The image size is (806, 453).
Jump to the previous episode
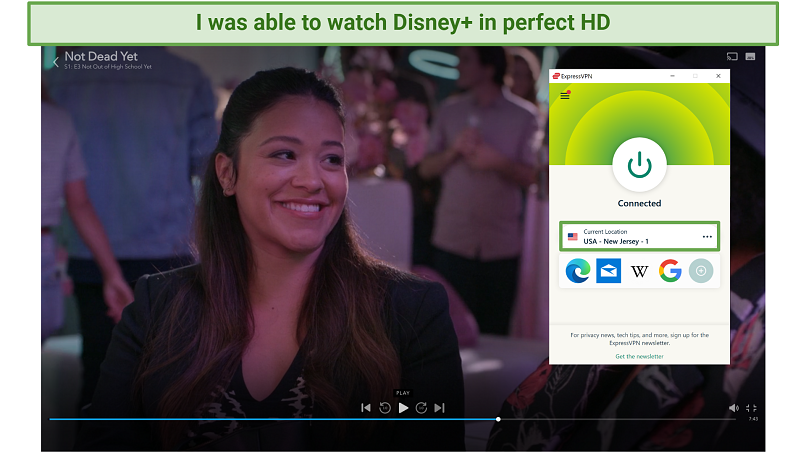coord(366,408)
